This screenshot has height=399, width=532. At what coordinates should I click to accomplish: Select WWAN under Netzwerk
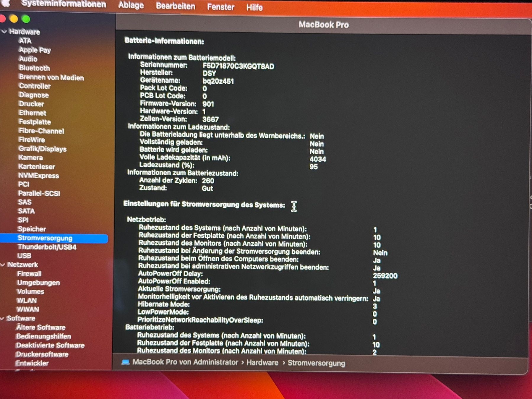[28, 309]
